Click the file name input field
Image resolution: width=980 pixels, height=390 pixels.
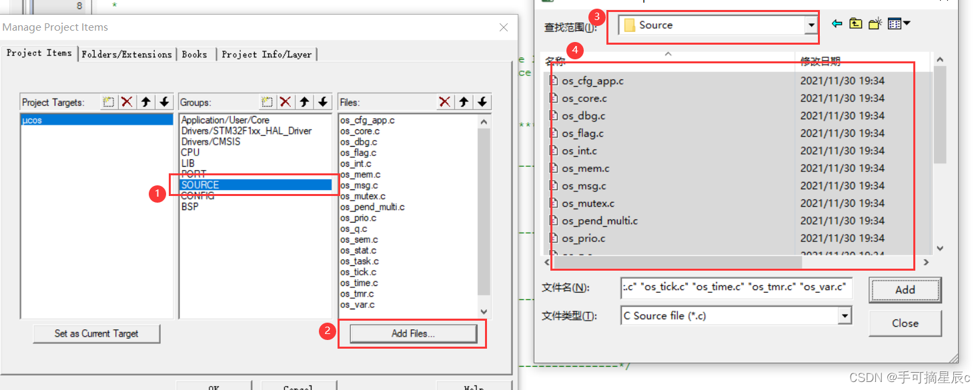[736, 287]
